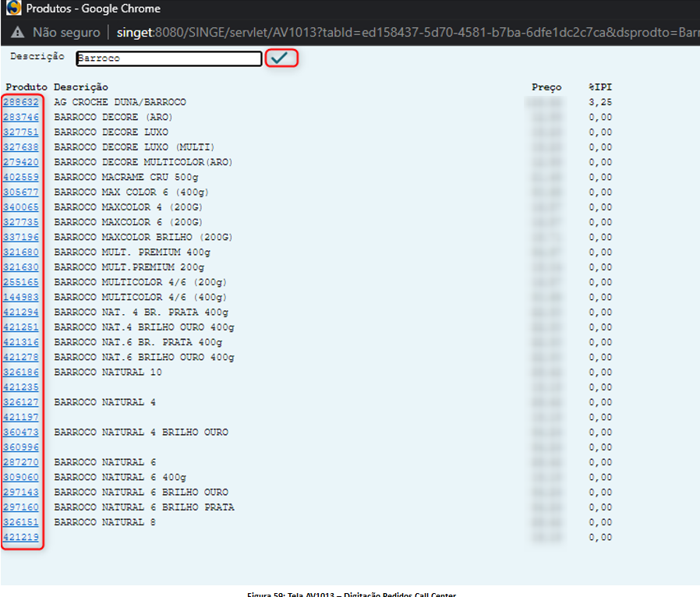Select product 279420 Barroco Decore Multicolor
The image size is (700, 597).
21,162
